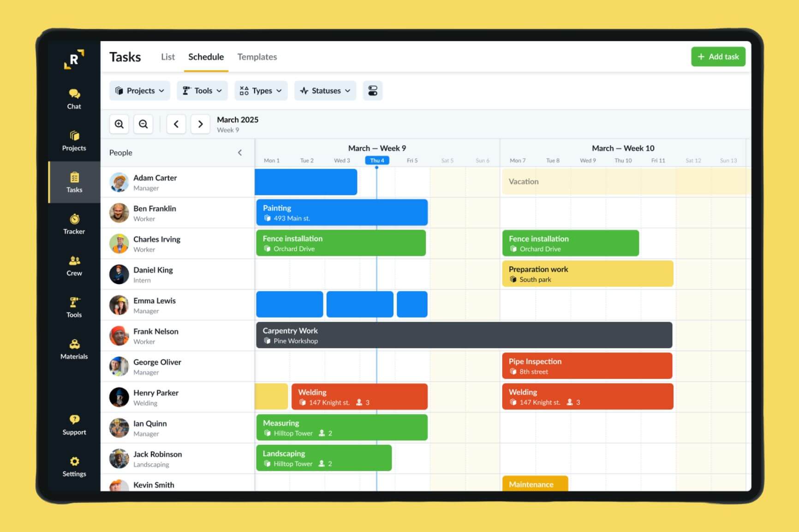Open the Measuring task at Hilltop Tower
The image size is (799, 532).
[x=342, y=427]
